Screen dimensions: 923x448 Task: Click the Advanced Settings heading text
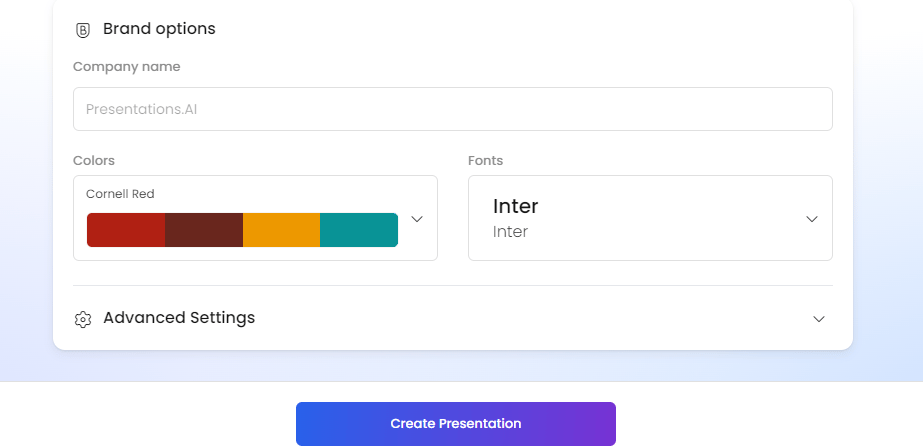tap(179, 318)
